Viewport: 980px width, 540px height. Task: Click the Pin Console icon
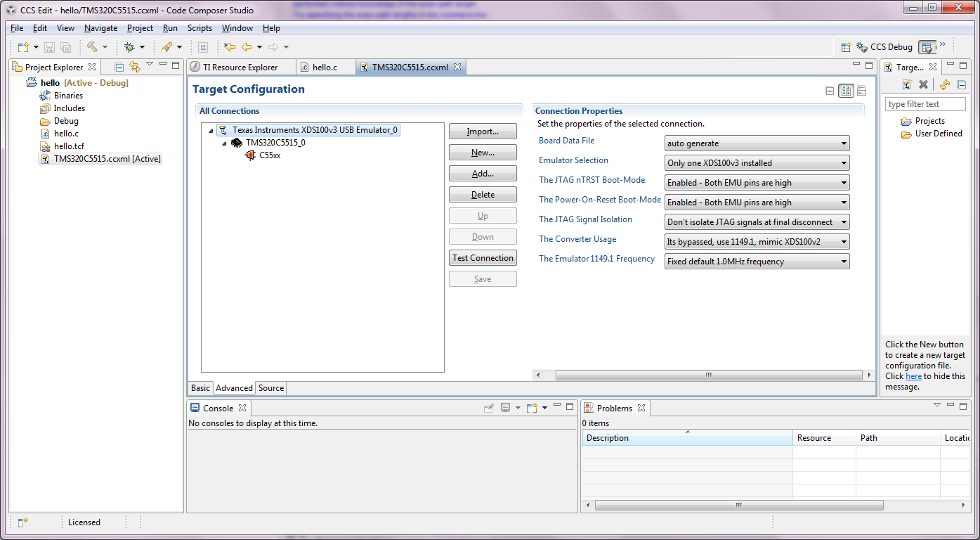coord(489,408)
